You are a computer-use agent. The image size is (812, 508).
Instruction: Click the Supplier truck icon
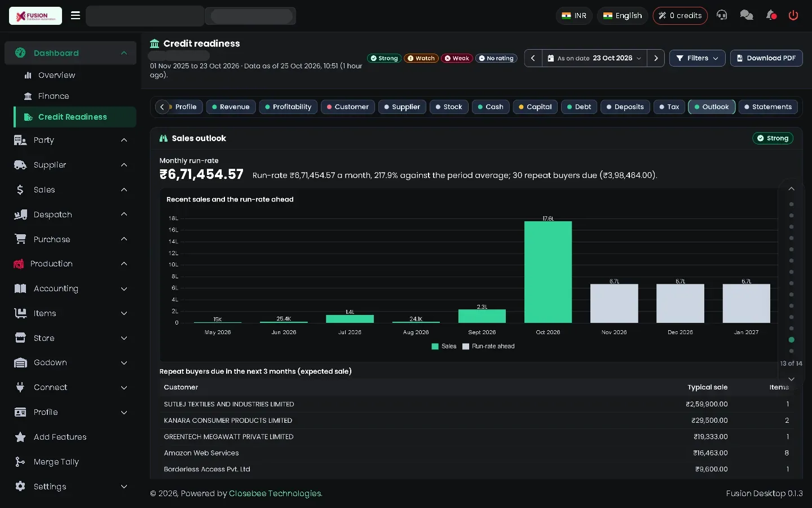point(20,165)
